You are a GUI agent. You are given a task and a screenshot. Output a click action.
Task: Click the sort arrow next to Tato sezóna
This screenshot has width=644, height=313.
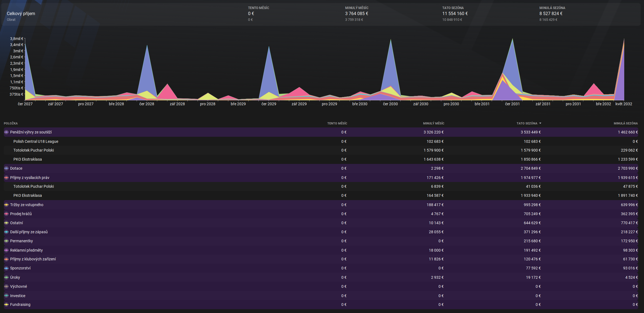[540, 123]
